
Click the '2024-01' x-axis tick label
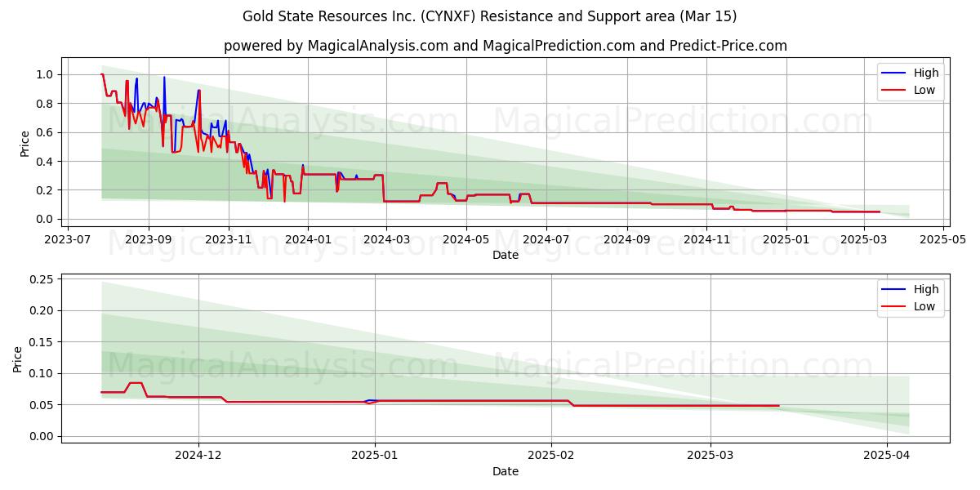click(307, 240)
